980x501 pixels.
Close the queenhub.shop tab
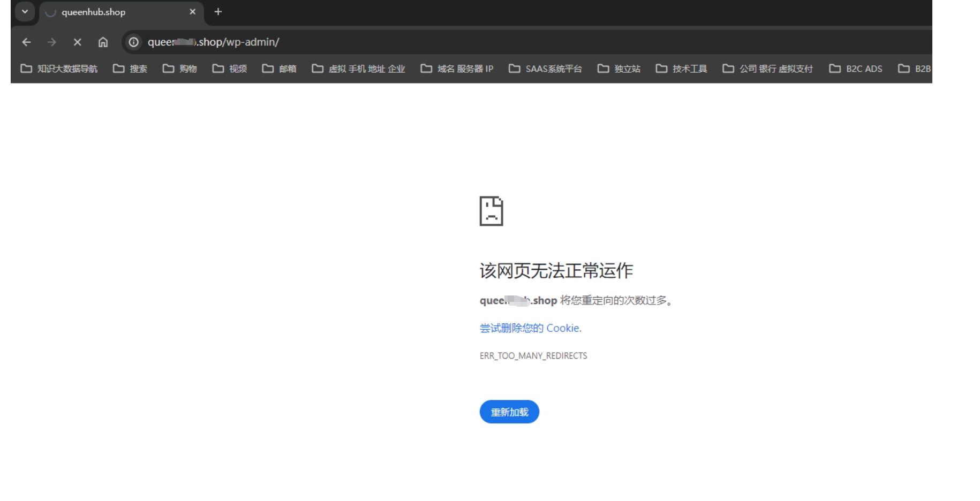(x=192, y=12)
